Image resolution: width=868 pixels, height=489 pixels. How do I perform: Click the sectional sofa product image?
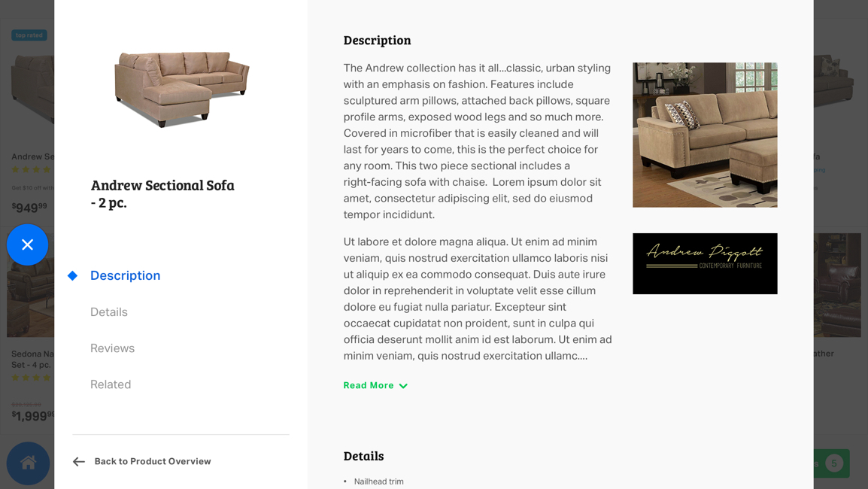[181, 88]
